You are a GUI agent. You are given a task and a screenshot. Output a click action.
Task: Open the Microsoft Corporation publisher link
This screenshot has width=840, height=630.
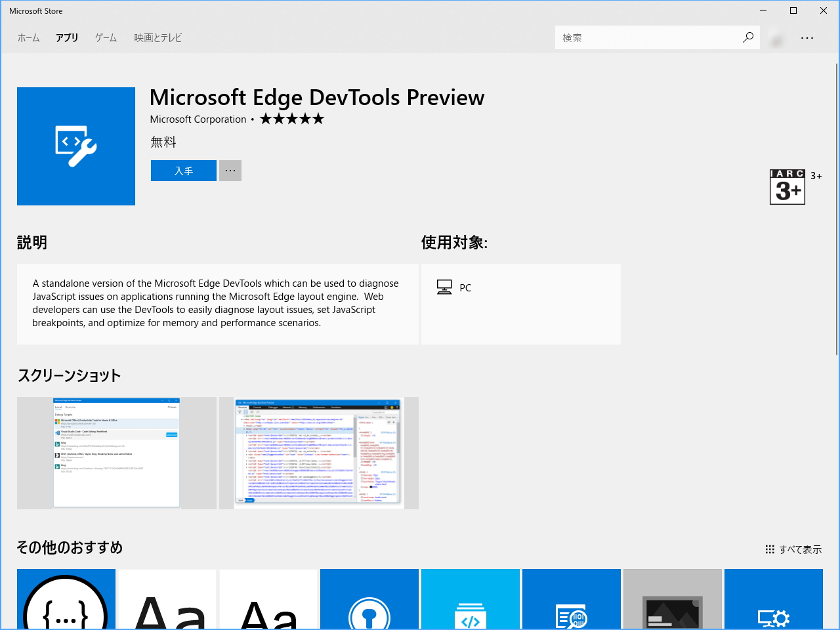pos(198,119)
